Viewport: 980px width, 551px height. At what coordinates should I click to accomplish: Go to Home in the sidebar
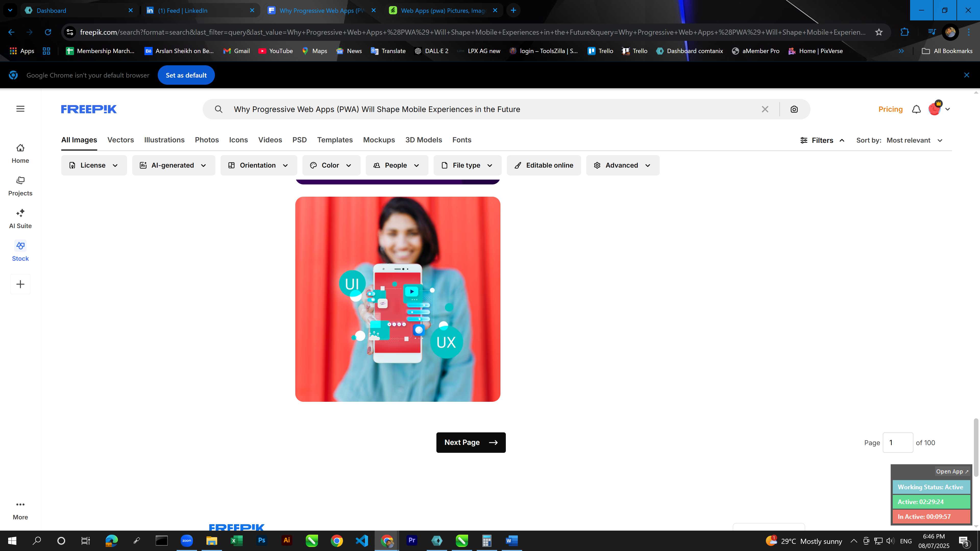pyautogui.click(x=20, y=154)
